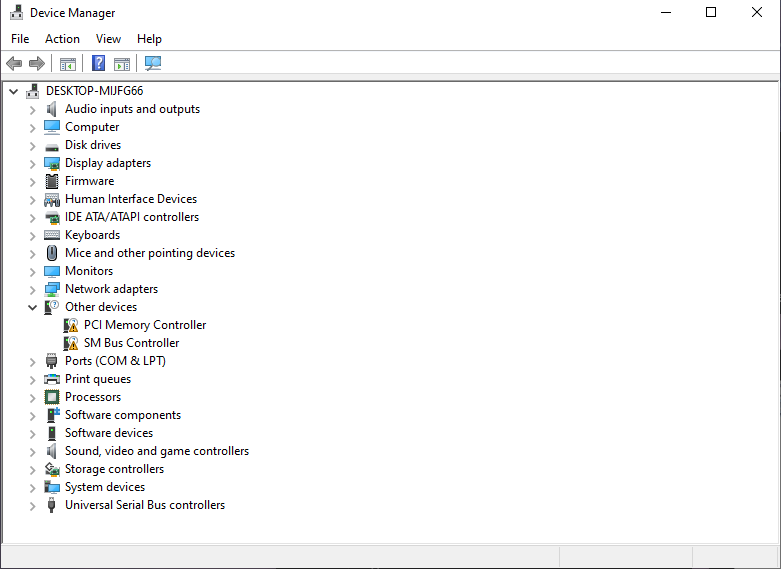This screenshot has width=781, height=569.
Task: Select the Computer category label
Action: coord(92,127)
